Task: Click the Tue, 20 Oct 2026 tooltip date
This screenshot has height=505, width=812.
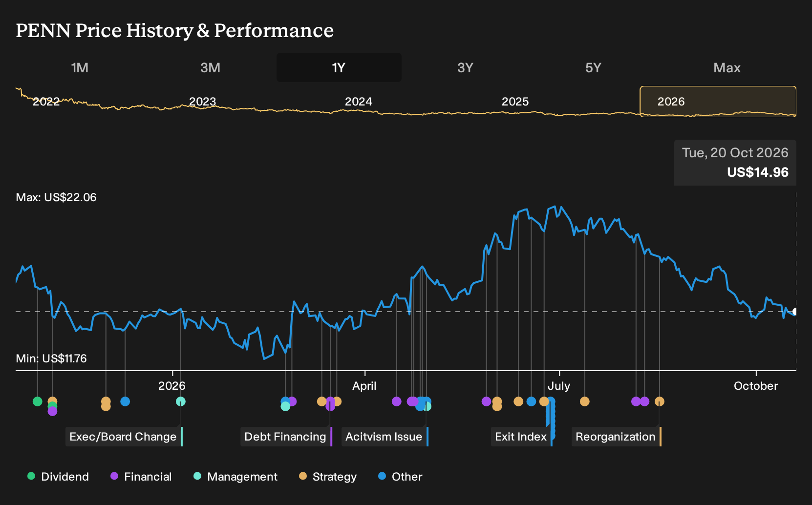Action: tap(735, 153)
